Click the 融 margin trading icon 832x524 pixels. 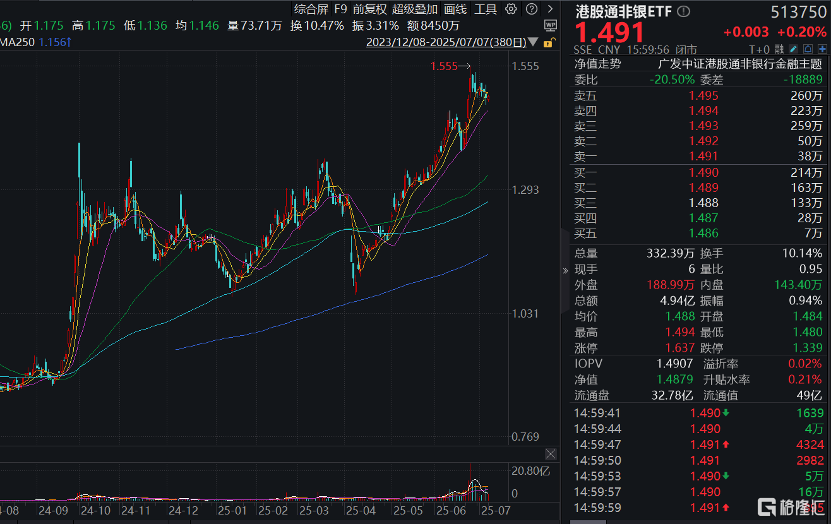click(x=779, y=49)
